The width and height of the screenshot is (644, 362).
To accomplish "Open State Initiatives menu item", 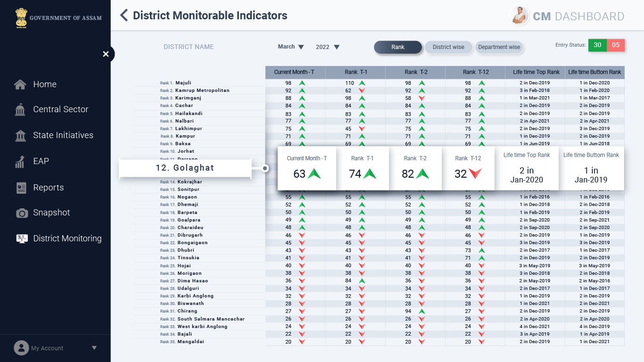I will 63,135.
